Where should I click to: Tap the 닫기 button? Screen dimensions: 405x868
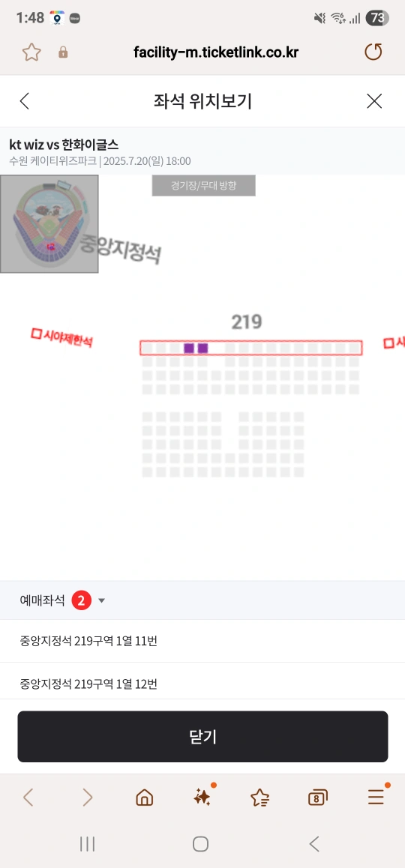coord(202,737)
